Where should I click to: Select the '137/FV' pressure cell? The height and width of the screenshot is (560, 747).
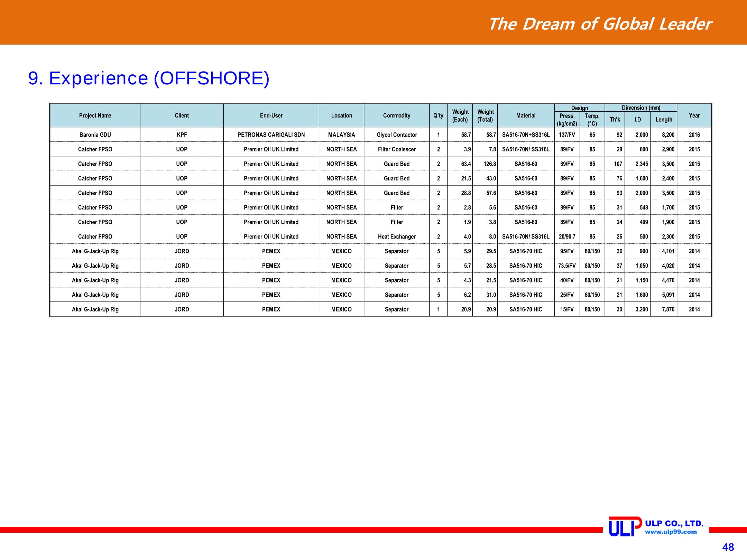(x=567, y=135)
